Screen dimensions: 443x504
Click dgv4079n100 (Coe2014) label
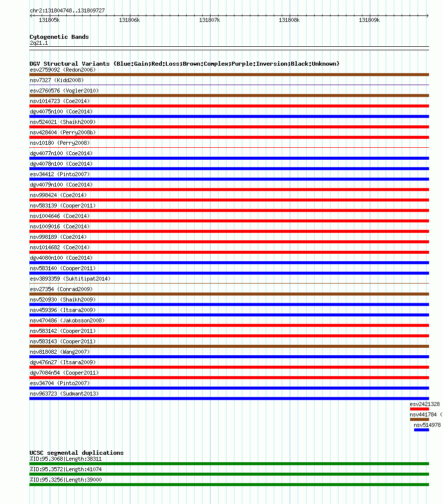(x=61, y=185)
